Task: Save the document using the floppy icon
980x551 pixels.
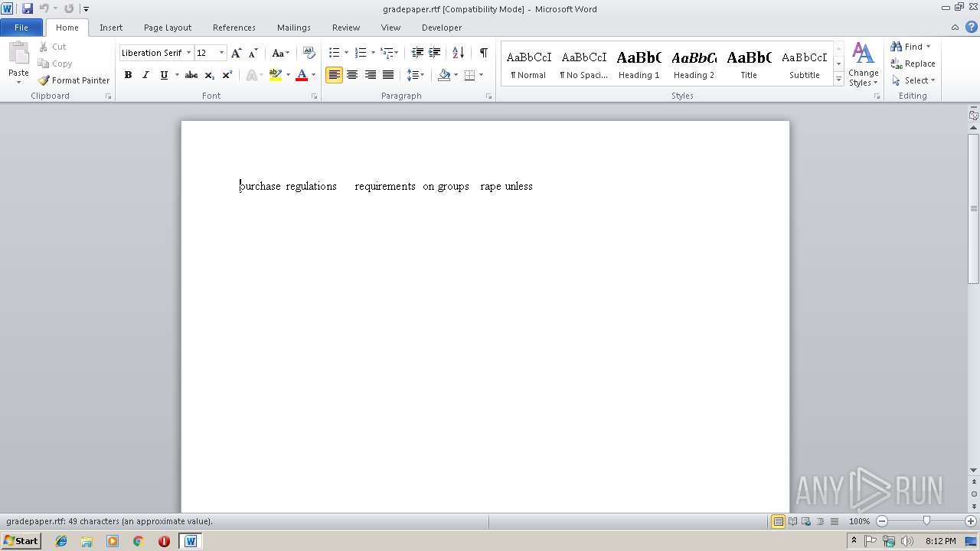Action: click(28, 8)
